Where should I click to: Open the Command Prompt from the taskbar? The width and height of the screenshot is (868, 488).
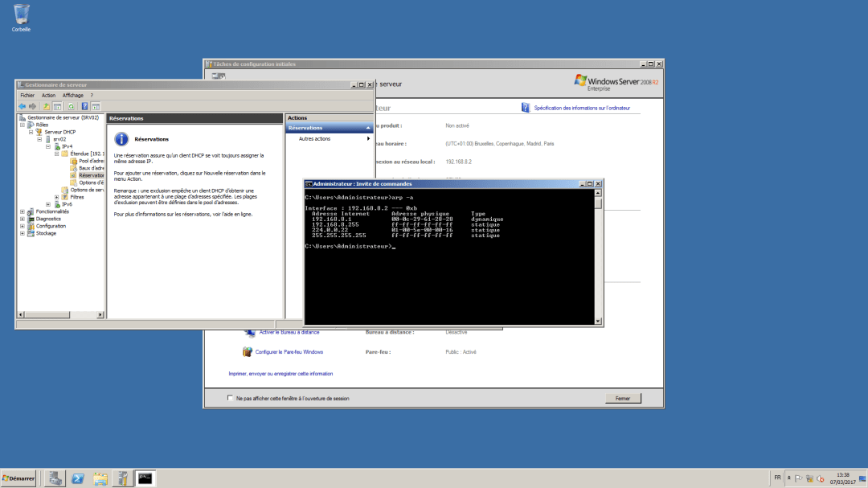[x=145, y=478]
